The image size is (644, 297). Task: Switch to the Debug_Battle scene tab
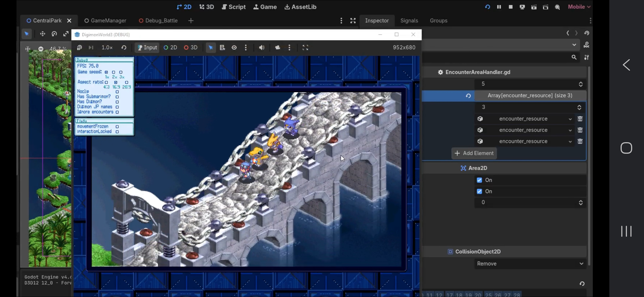[x=159, y=21]
